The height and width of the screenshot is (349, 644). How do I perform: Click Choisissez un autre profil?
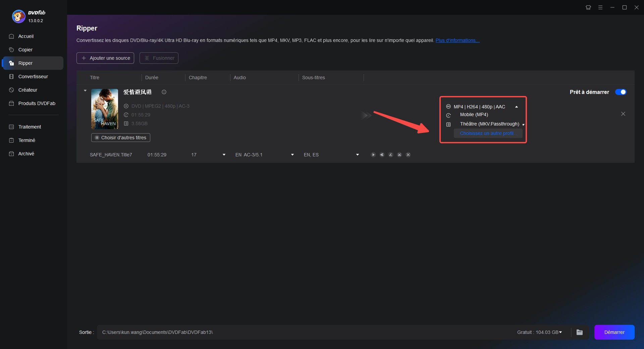tap(488, 133)
